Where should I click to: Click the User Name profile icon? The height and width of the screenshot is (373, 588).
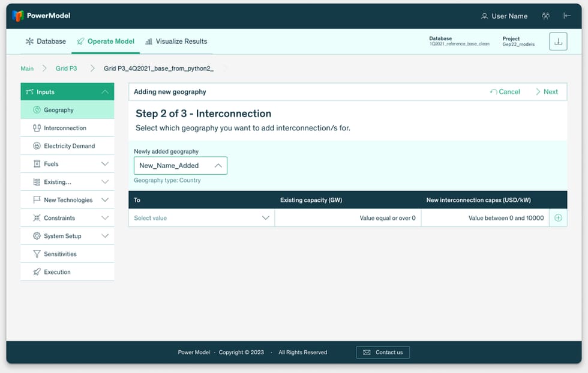click(x=485, y=16)
